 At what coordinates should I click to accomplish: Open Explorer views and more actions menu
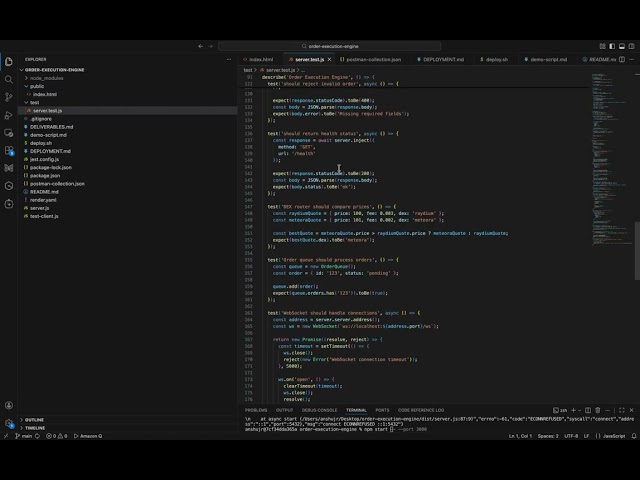pyautogui.click(x=229, y=59)
